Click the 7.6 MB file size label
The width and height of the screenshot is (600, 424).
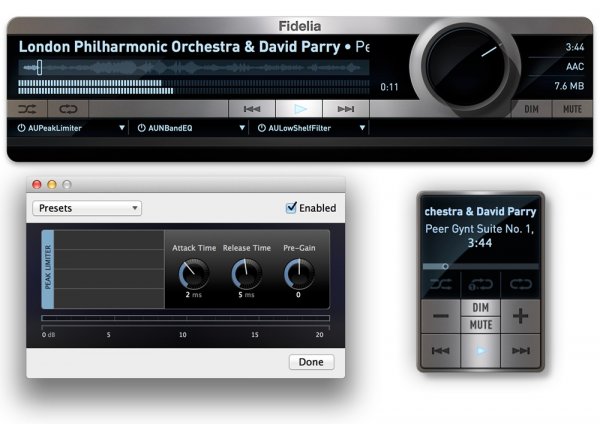tap(569, 86)
